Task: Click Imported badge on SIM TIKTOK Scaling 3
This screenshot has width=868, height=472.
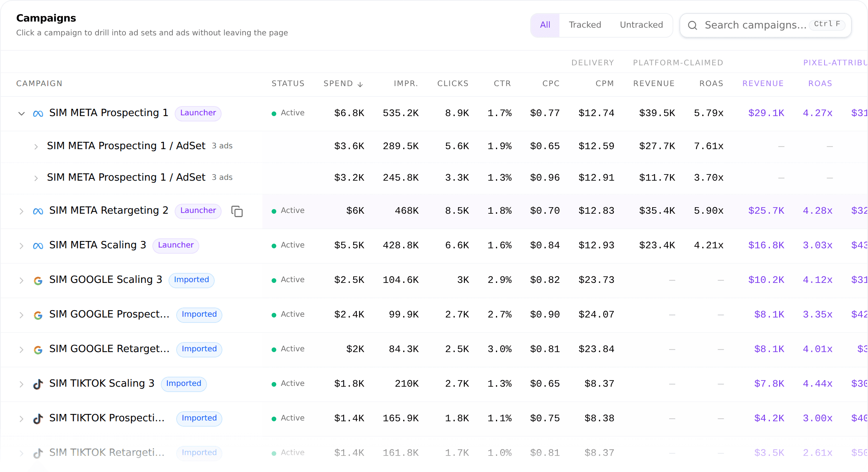Action: (x=184, y=384)
